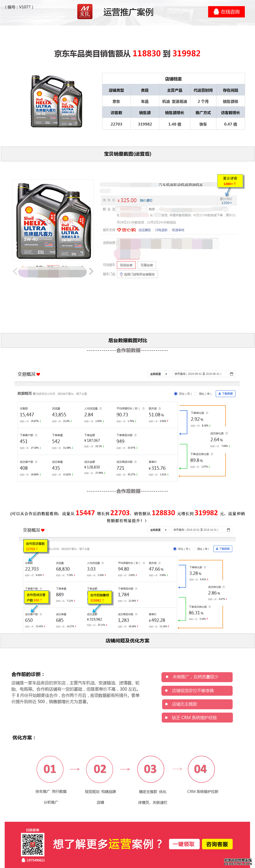
Task: Click the 未做推广，自然流量较少 issue tag
Action: pos(197,677)
